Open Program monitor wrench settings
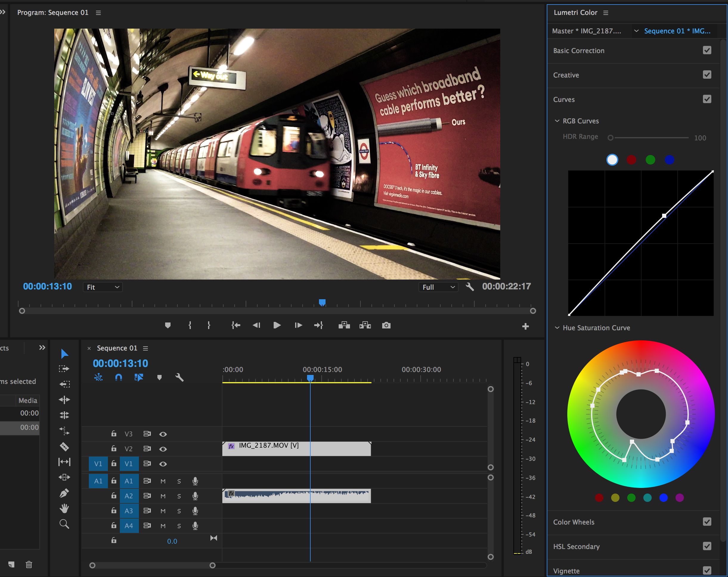This screenshot has height=577, width=728. coord(469,287)
